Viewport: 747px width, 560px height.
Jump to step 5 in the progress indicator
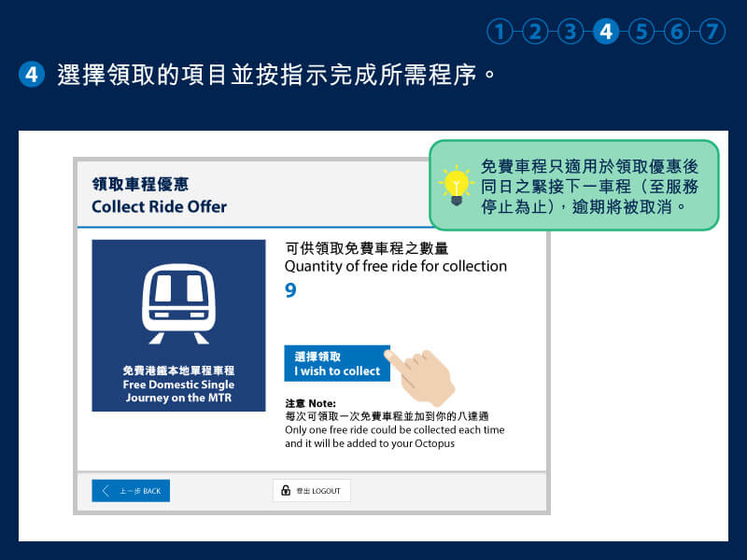pos(641,32)
